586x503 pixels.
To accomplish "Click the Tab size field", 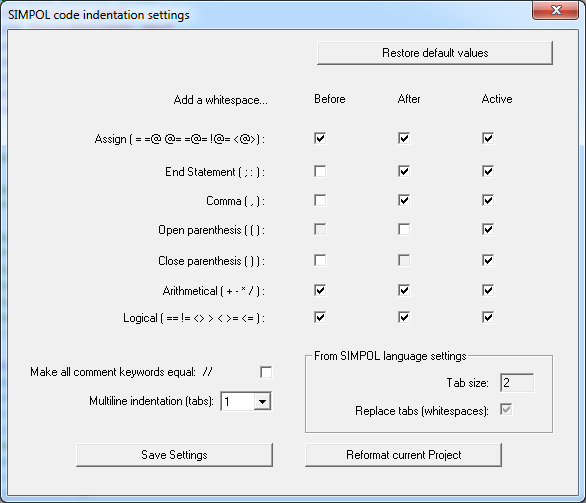I will click(517, 383).
